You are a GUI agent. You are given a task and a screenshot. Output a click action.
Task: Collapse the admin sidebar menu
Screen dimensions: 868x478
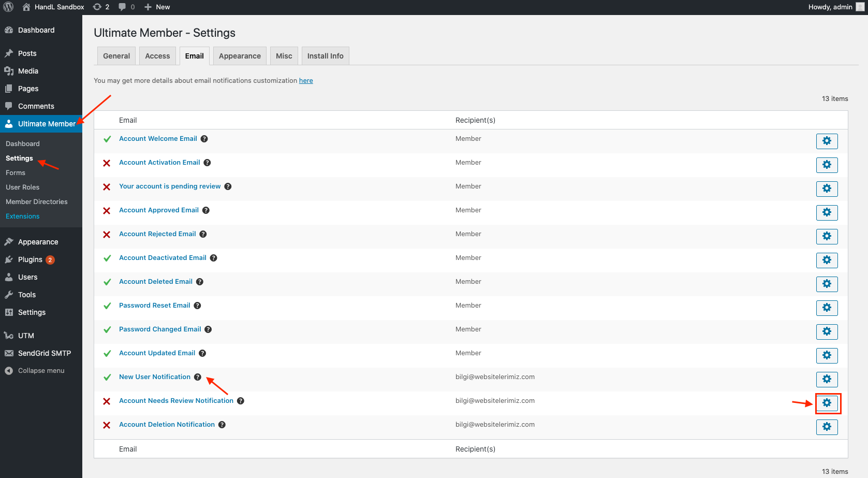coord(41,371)
